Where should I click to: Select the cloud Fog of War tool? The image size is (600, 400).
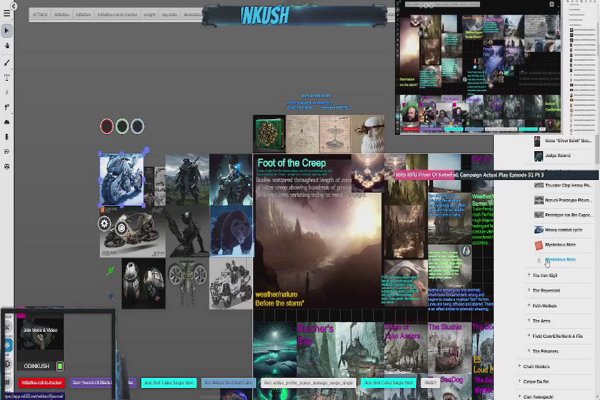click(x=7, y=122)
